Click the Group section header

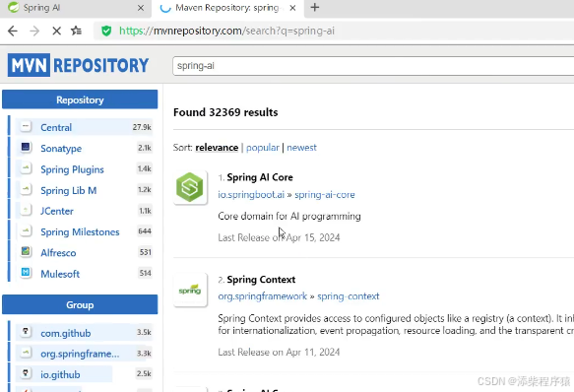[x=80, y=304]
